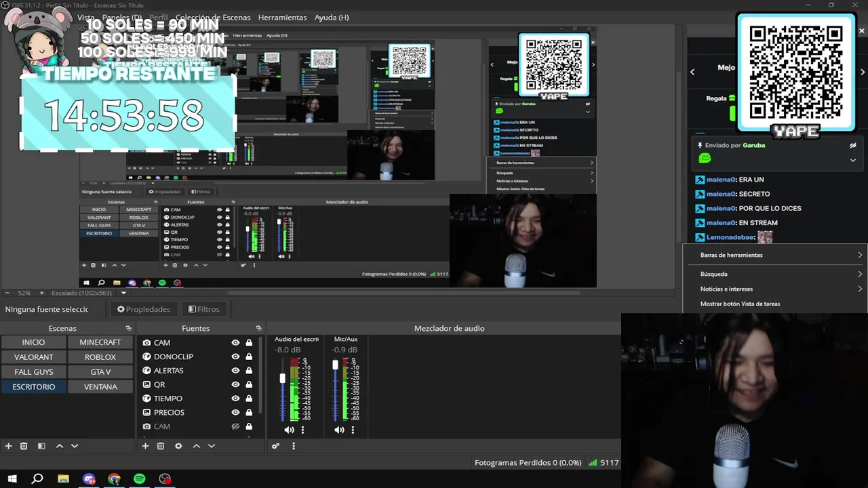Move source down using Fuentes down arrow
This screenshot has height=488, width=868.
tap(212, 446)
